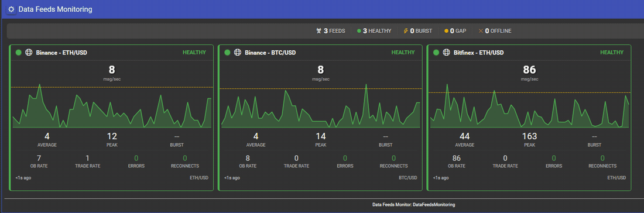Viewport: 644px width, 213px height.
Task: Select the Binance - BTC/USD card title
Action: click(x=270, y=53)
